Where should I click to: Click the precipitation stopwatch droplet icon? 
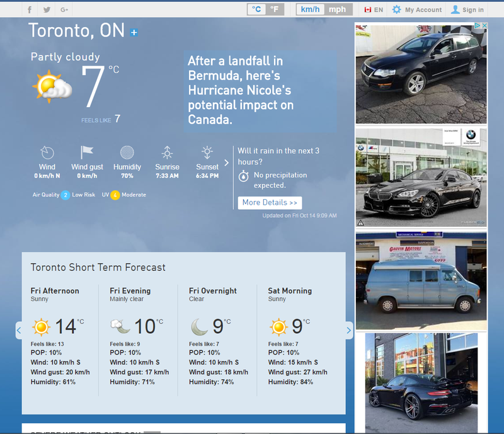click(x=243, y=176)
